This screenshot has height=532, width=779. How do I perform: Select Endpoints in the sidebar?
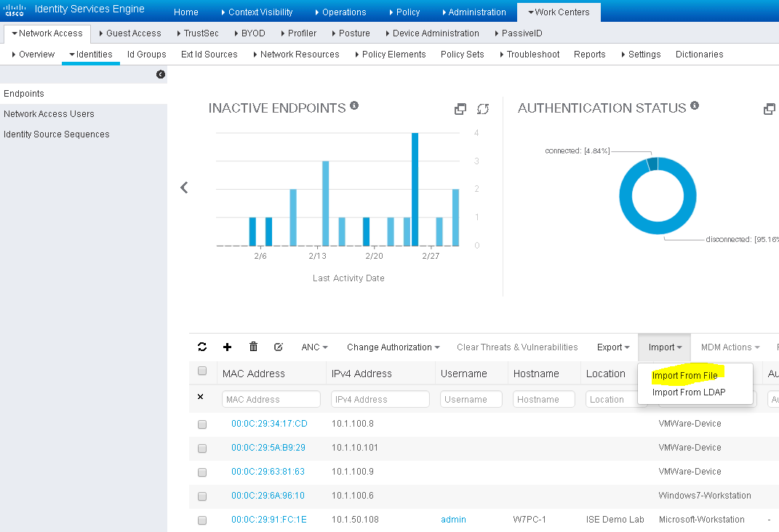pyautogui.click(x=84, y=94)
